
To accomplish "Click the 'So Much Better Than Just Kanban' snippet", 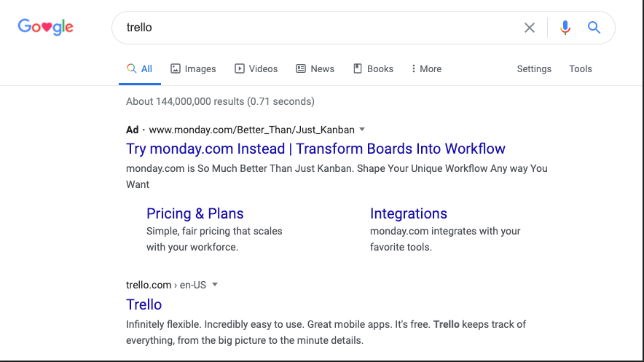I will pyautogui.click(x=337, y=176).
